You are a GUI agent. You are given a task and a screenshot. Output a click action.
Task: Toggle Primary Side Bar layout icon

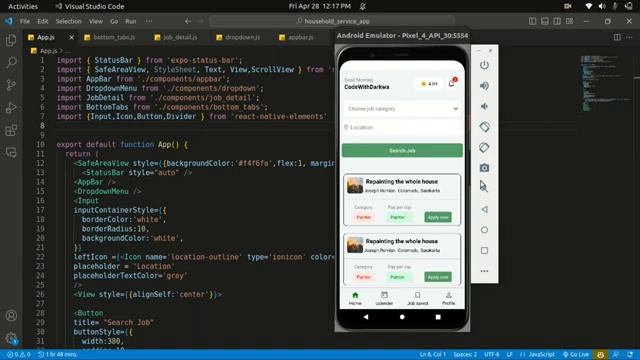pyautogui.click(x=533, y=21)
